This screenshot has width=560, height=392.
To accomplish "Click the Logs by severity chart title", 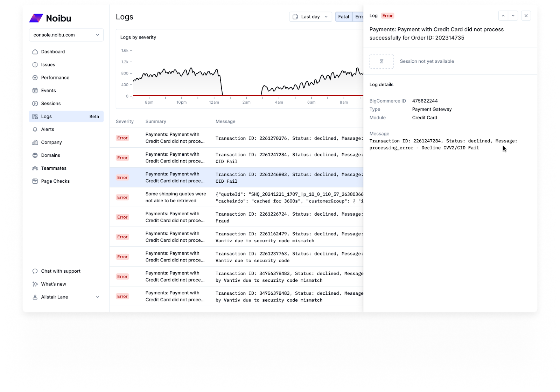I will pos(138,37).
